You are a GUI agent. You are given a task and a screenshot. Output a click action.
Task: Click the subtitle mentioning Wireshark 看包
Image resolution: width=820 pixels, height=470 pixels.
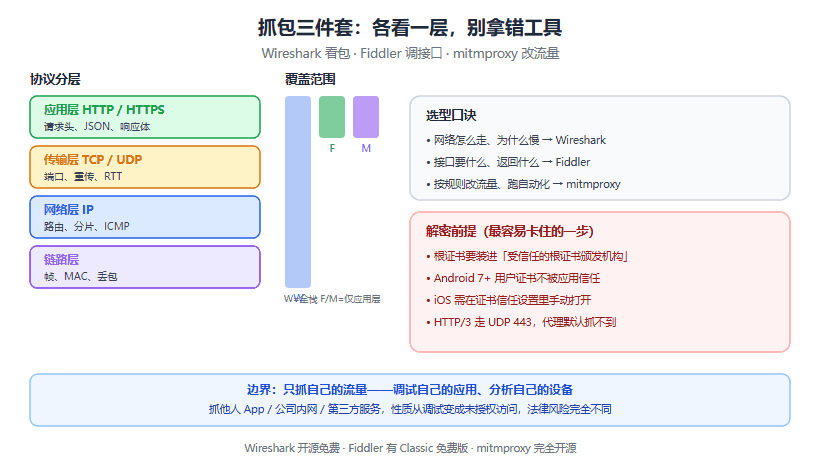pos(410,53)
